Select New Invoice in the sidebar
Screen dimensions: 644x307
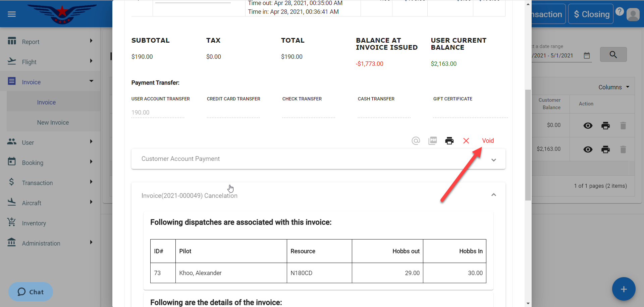(53, 123)
